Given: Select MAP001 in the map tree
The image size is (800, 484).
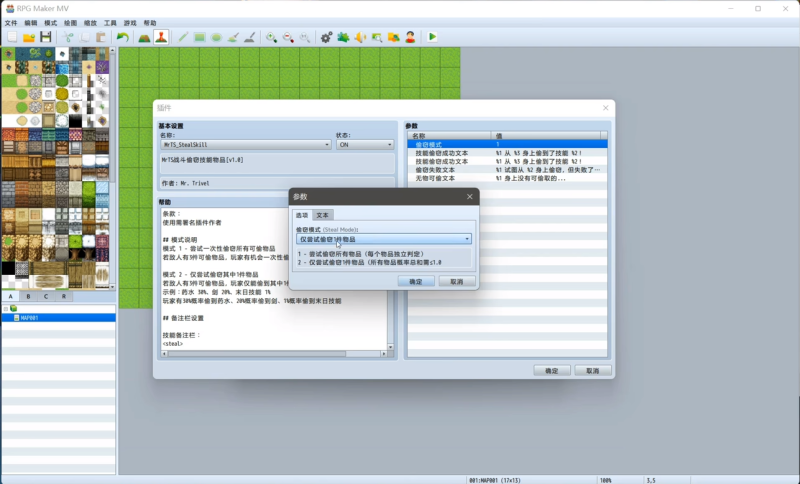Looking at the screenshot, I should [x=59, y=318].
